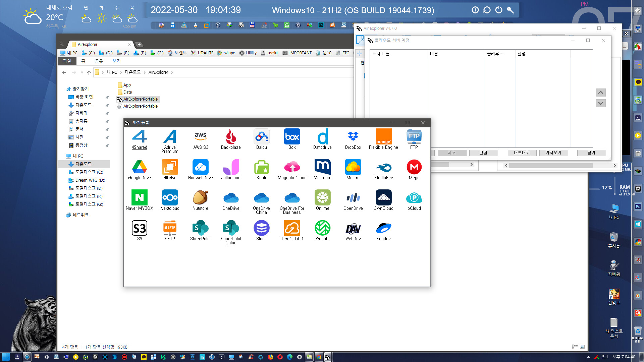Select AirExplorer window tab
The image size is (644, 362).
[100, 44]
